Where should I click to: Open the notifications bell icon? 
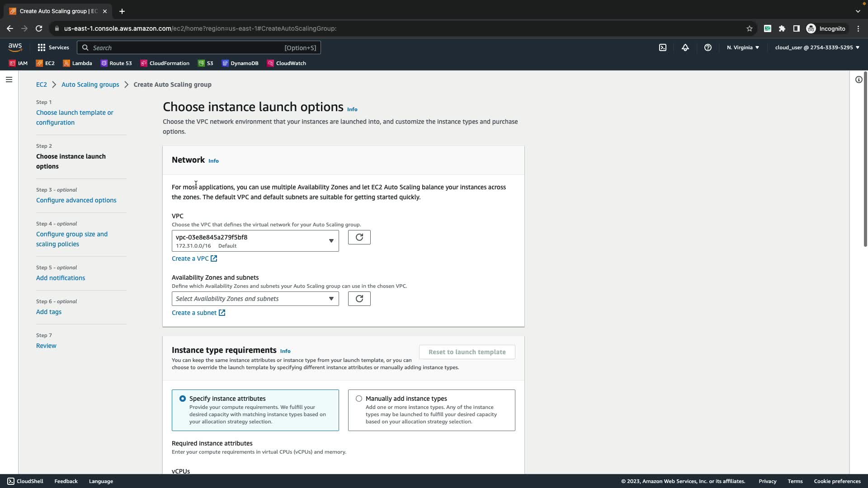tap(685, 47)
